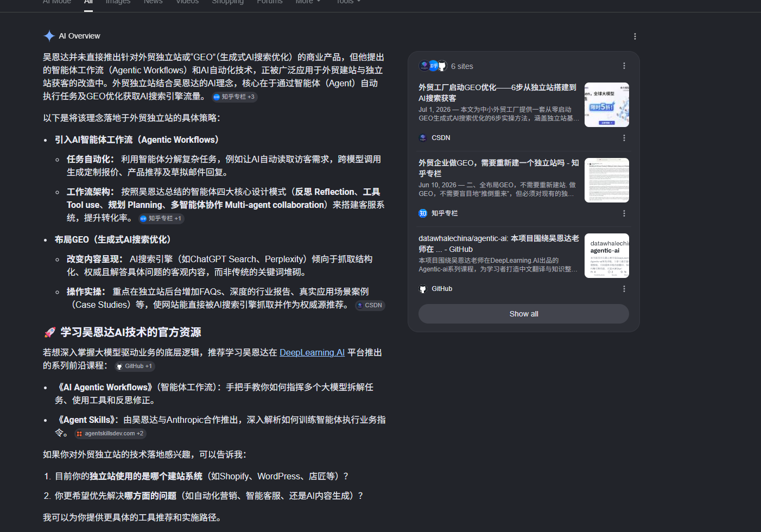This screenshot has height=532, width=761.
Task: Switch to the AI Mode tab
Action: pyautogui.click(x=57, y=2)
